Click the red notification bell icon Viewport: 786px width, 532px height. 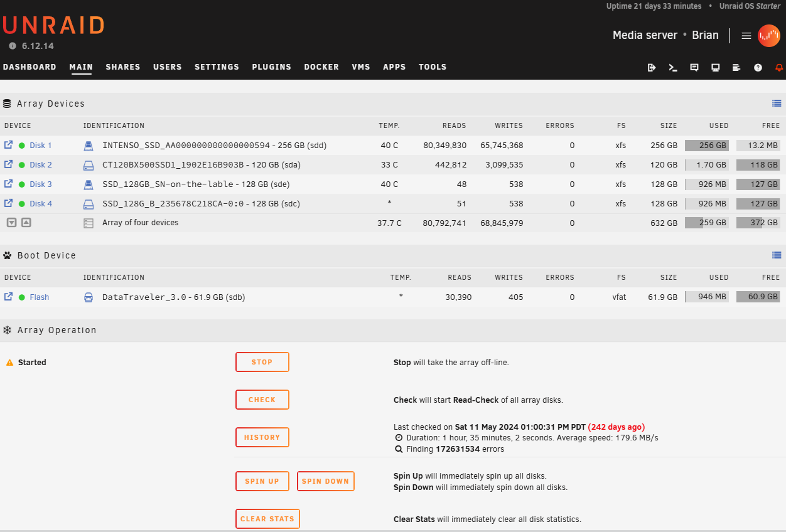(x=779, y=67)
